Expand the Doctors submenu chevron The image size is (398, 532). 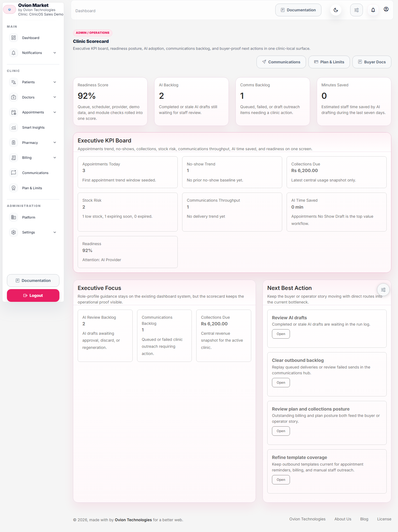55,97
